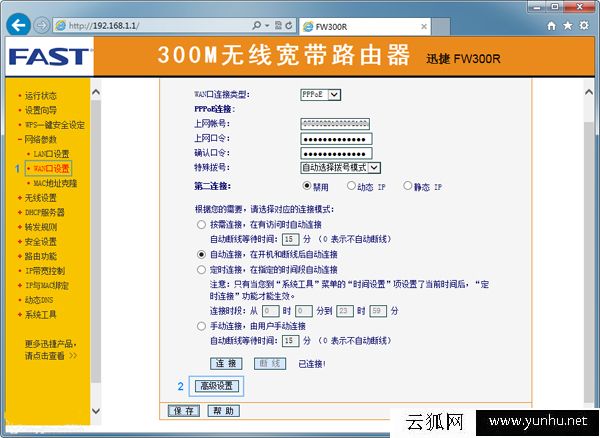
Task: Click the 断线 button
Action: coord(270,363)
